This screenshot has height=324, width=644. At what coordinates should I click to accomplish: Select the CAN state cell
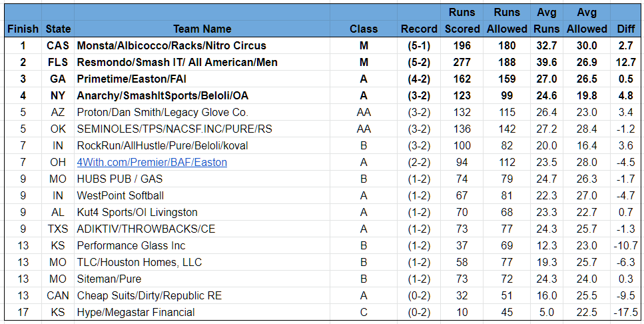point(58,295)
